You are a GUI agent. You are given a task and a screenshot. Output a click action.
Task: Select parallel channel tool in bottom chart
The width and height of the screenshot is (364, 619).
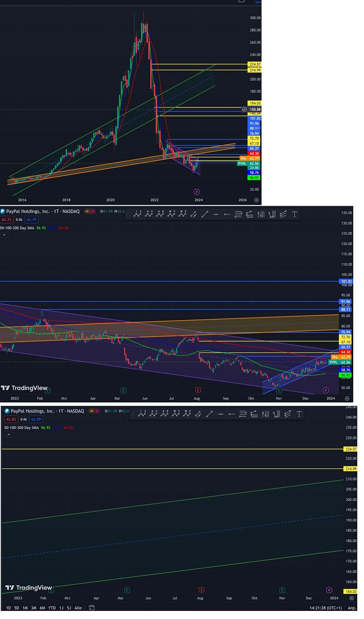click(x=288, y=414)
